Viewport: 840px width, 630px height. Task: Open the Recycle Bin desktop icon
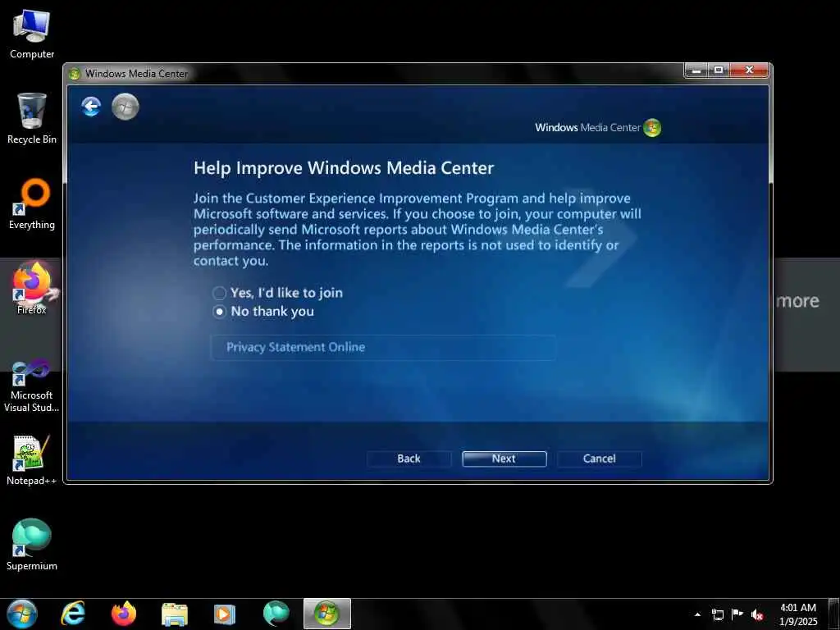point(32,118)
